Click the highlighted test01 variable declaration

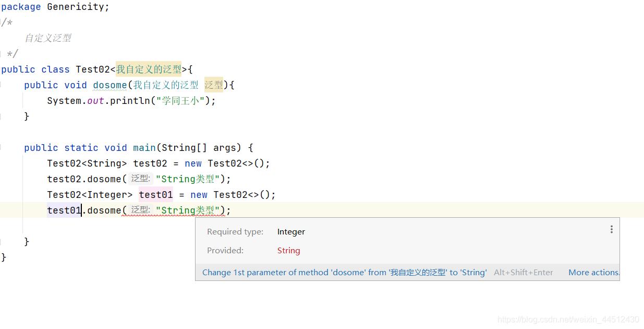tap(156, 195)
